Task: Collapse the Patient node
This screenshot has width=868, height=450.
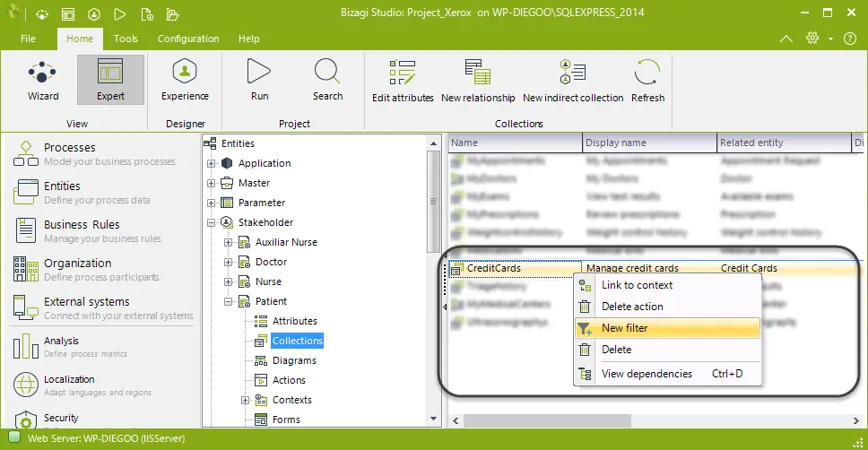Action: (228, 302)
